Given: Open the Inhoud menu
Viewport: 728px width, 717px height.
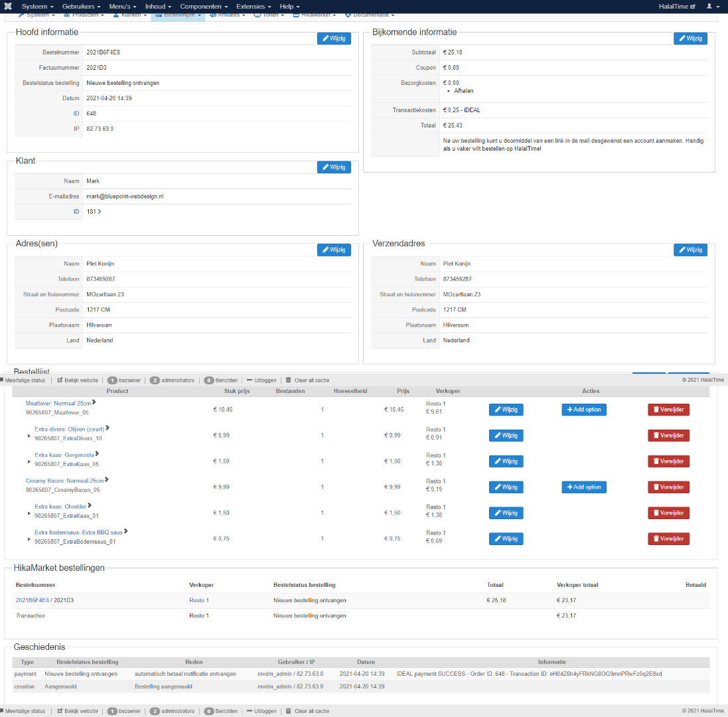Looking at the screenshot, I should click(x=158, y=6).
